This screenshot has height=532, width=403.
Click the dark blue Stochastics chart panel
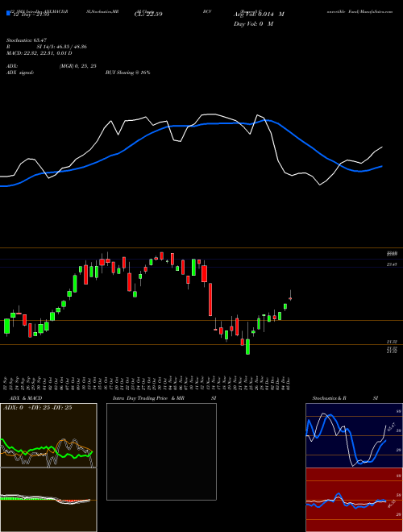coord(354,435)
